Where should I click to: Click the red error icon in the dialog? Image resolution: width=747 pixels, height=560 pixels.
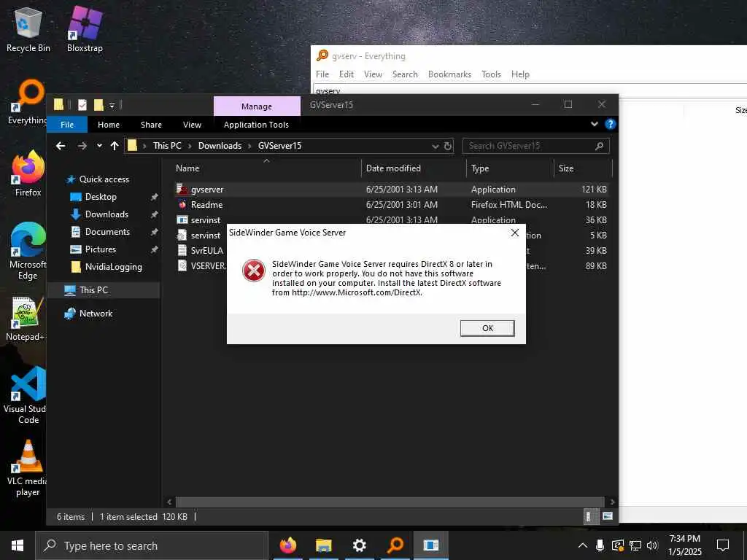[254, 271]
